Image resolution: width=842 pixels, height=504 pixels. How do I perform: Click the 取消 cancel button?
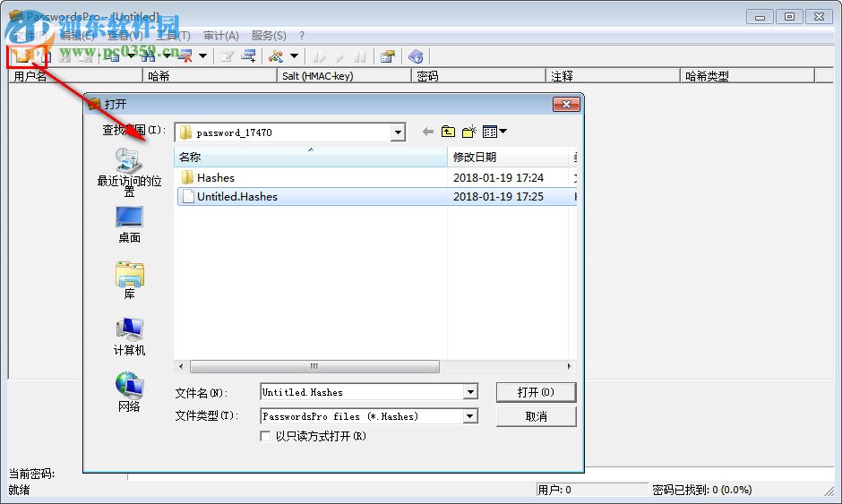[x=536, y=416]
